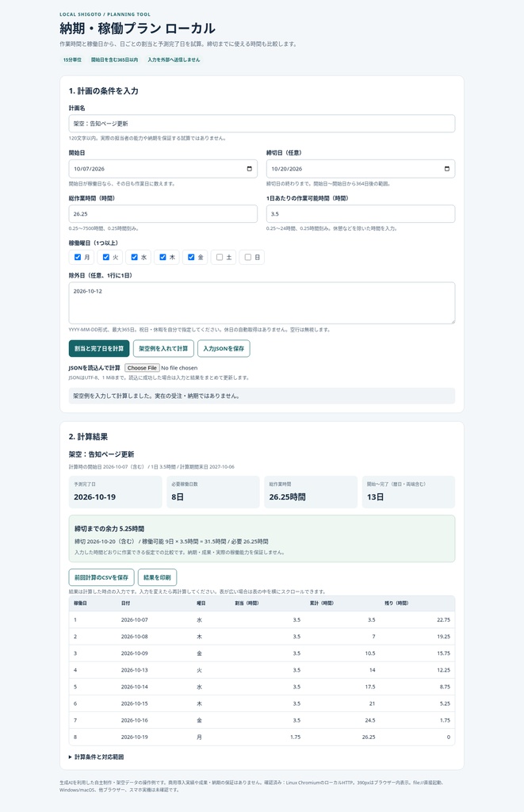Click the 15分単位 badge
The height and width of the screenshot is (812, 524).
(x=72, y=60)
